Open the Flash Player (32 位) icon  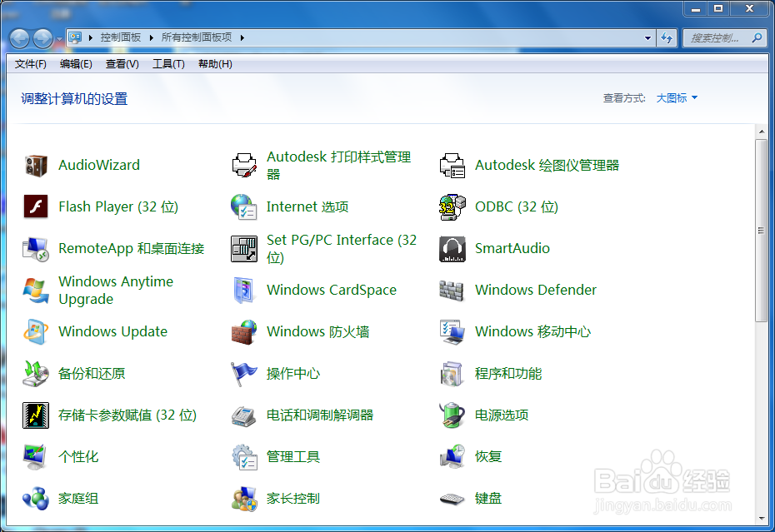coord(36,206)
